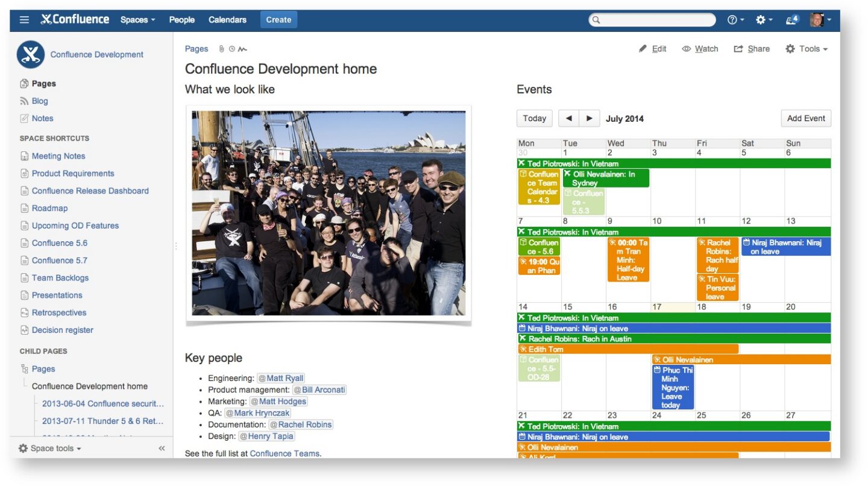This screenshot has height=486, width=868.
Task: Open the Spaces dropdown
Action: tap(137, 20)
